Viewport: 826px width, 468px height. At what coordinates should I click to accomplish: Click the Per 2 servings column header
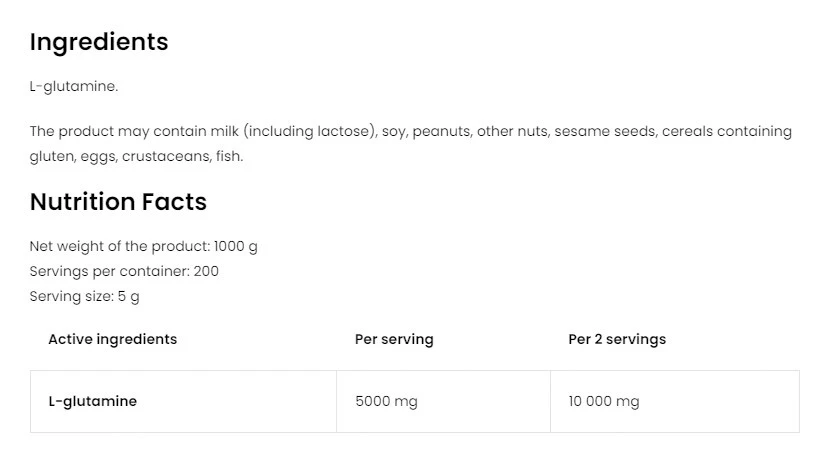(x=617, y=339)
